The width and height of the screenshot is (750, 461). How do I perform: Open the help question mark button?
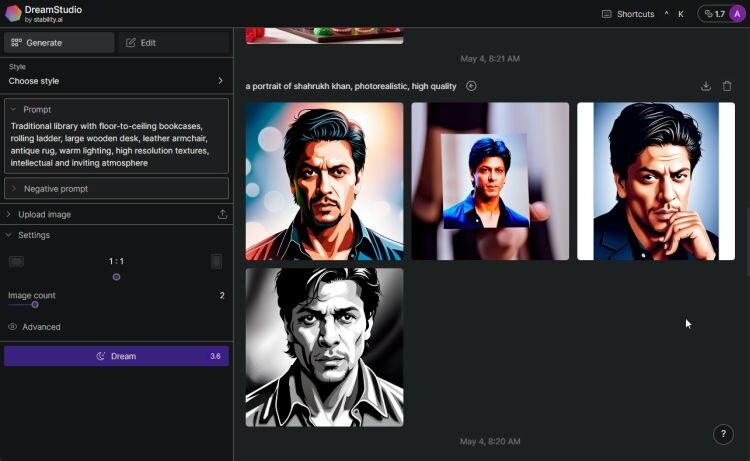(723, 434)
